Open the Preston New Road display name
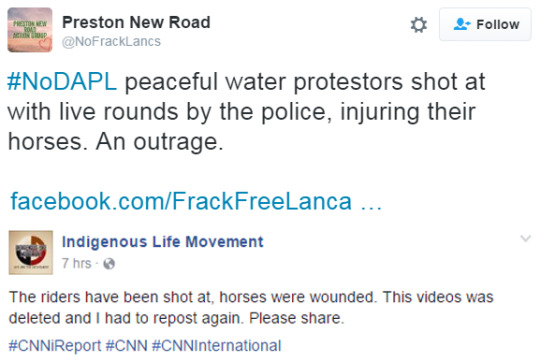Viewport: 540px width, 362px height. (136, 22)
